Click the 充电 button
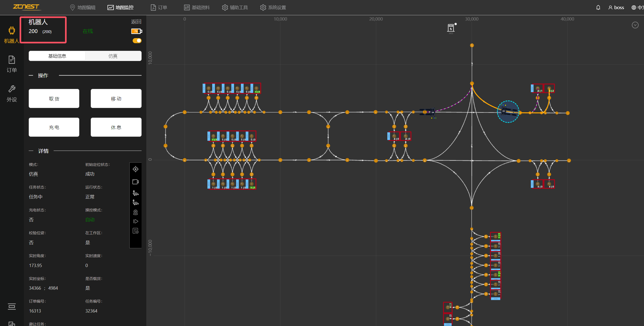Screen dimensions: 644x326 point(54,127)
